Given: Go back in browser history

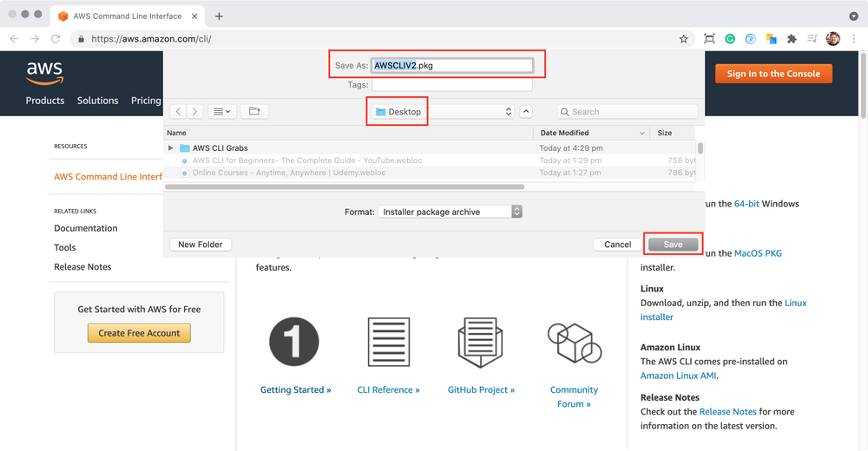Looking at the screenshot, I should pos(15,39).
